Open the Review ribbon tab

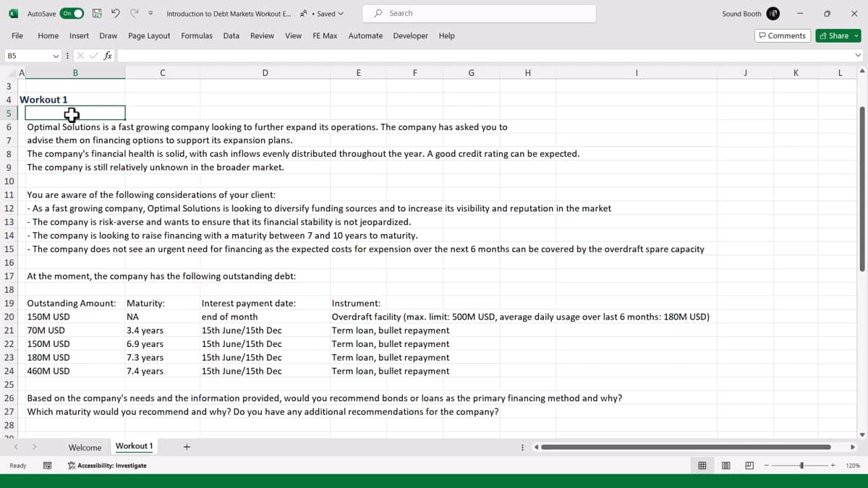[x=262, y=35]
